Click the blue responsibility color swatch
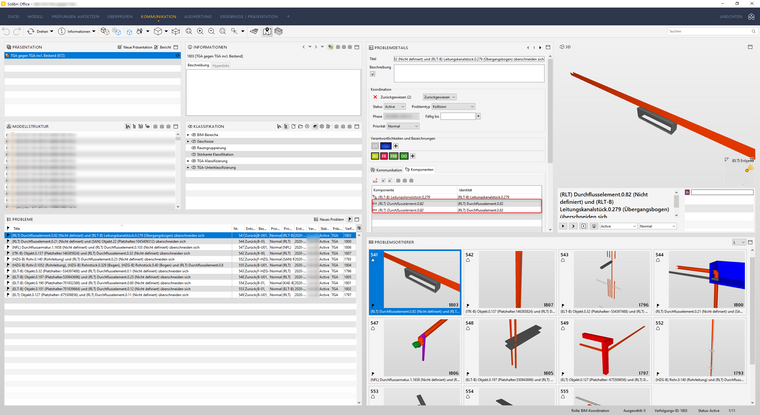Screen dimensions: 760x415 coord(386,146)
